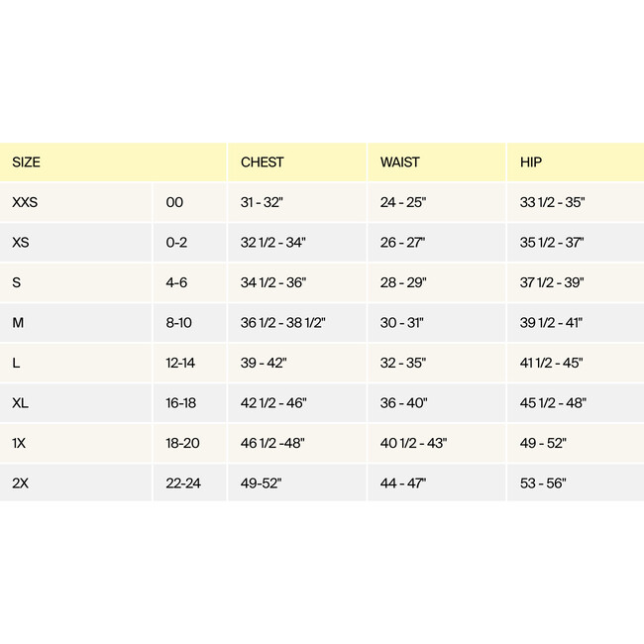
Task: Click the hip value 53 - 56"
Action: tap(542, 483)
